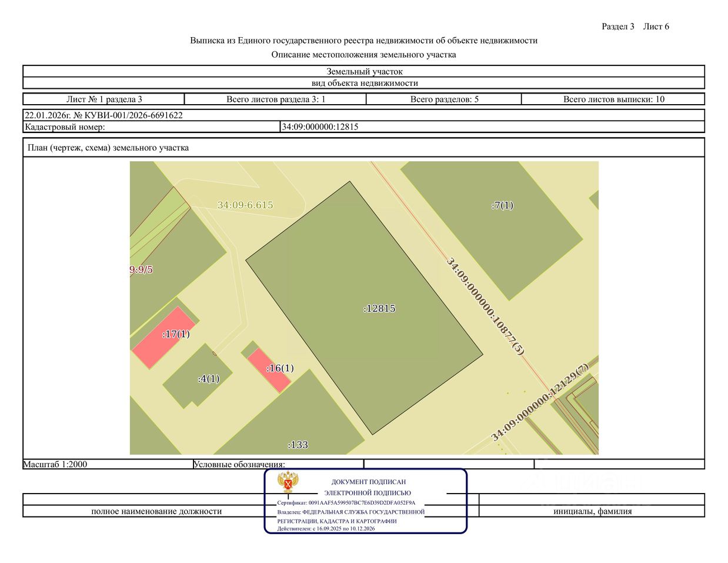Select the certificate number line 'Сертификат:'
The height and width of the screenshot is (563, 728).
pyautogui.click(x=346, y=503)
